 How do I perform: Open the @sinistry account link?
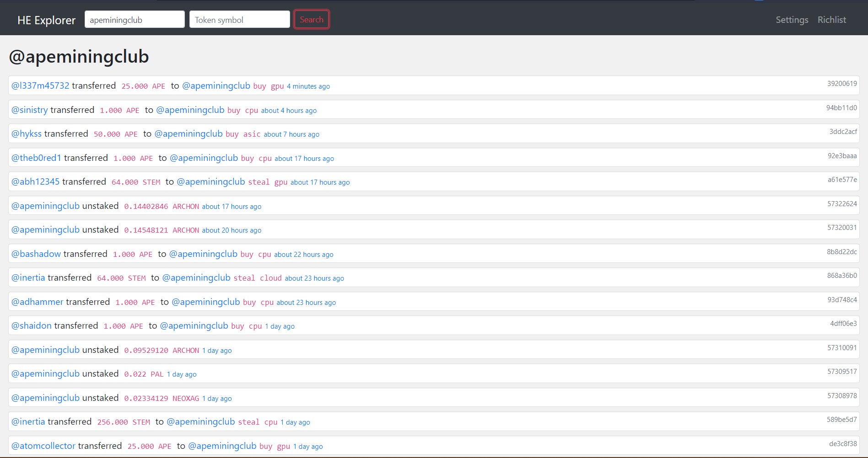(29, 110)
